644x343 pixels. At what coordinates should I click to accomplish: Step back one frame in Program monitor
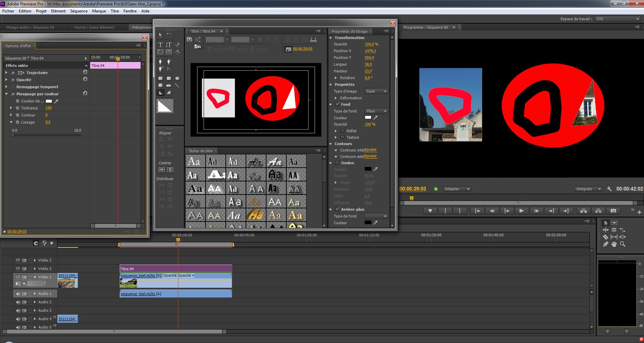[492, 211]
